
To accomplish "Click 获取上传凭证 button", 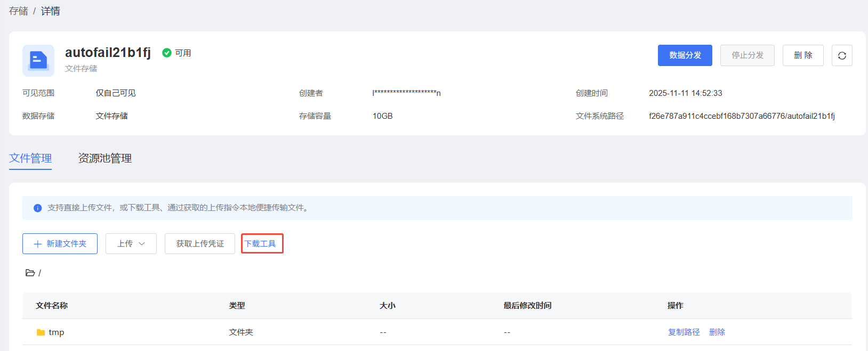I will click(x=200, y=243).
